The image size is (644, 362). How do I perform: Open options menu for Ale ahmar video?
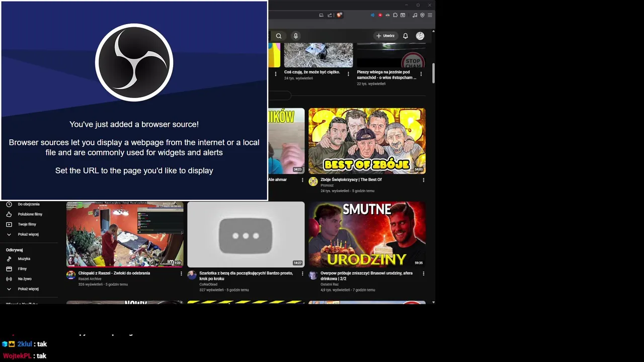[x=302, y=180]
